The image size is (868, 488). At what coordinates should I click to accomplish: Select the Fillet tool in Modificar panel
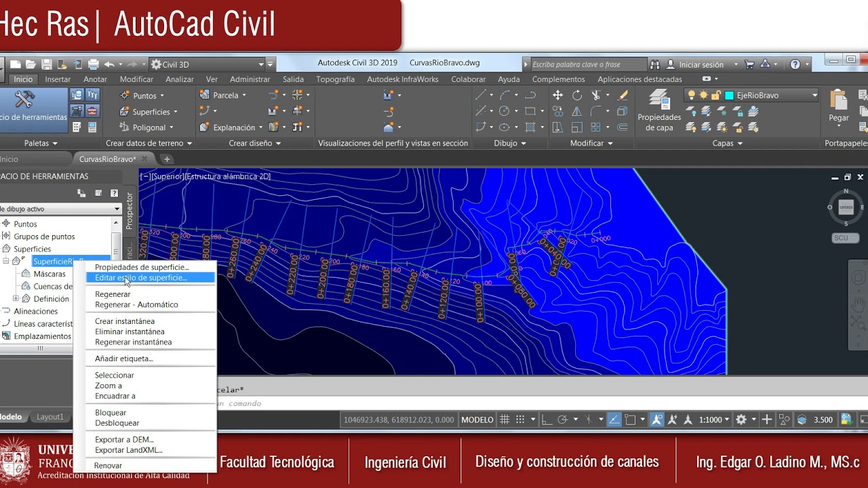point(595,111)
